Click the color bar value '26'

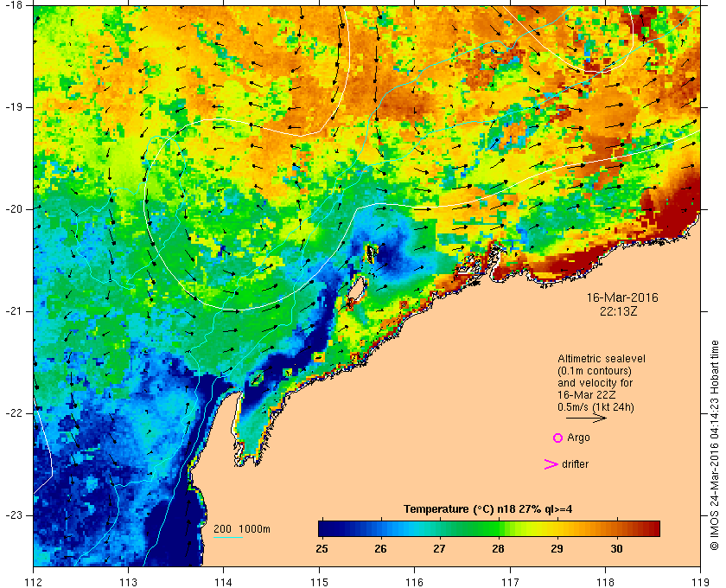(380, 549)
